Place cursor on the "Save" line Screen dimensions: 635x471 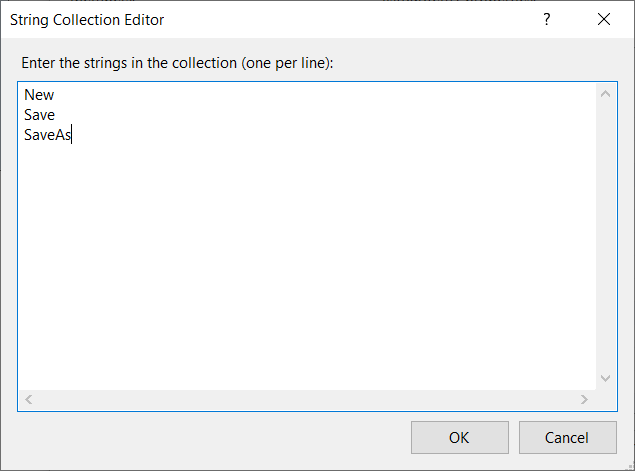[40, 116]
